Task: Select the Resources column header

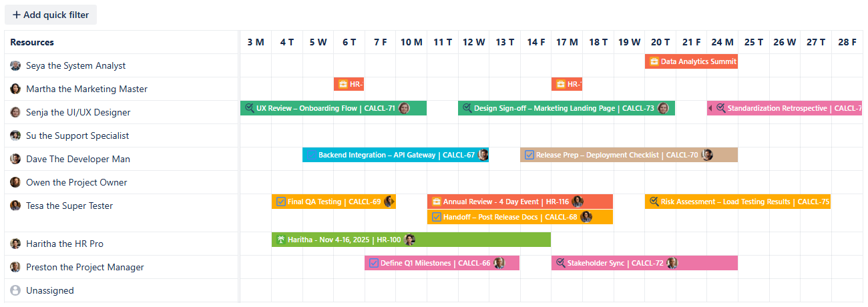Action: [32, 42]
